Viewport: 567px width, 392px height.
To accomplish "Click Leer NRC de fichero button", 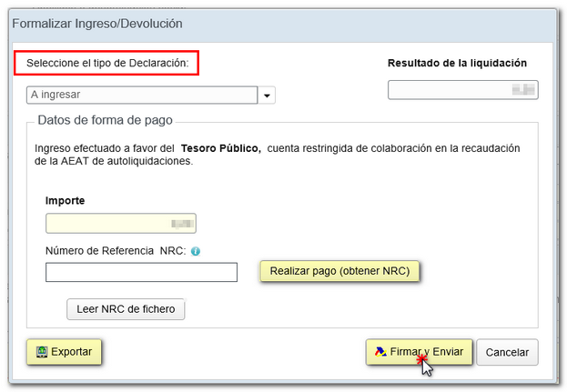I will 126,309.
